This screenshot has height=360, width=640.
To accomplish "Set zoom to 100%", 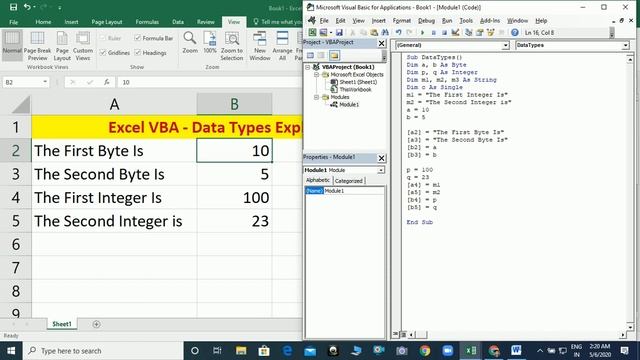I will pos(210,42).
